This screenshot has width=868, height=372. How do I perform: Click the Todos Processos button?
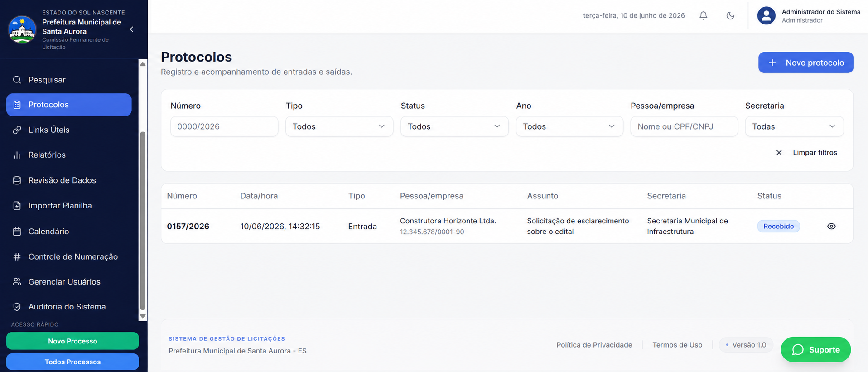tap(72, 362)
